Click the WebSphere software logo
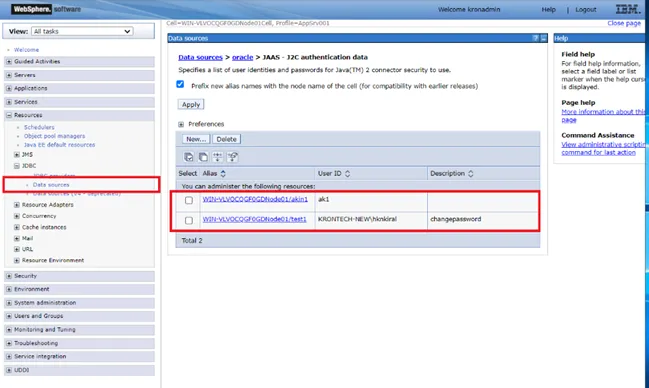Viewport: 649px width, 388px height. pos(46,9)
